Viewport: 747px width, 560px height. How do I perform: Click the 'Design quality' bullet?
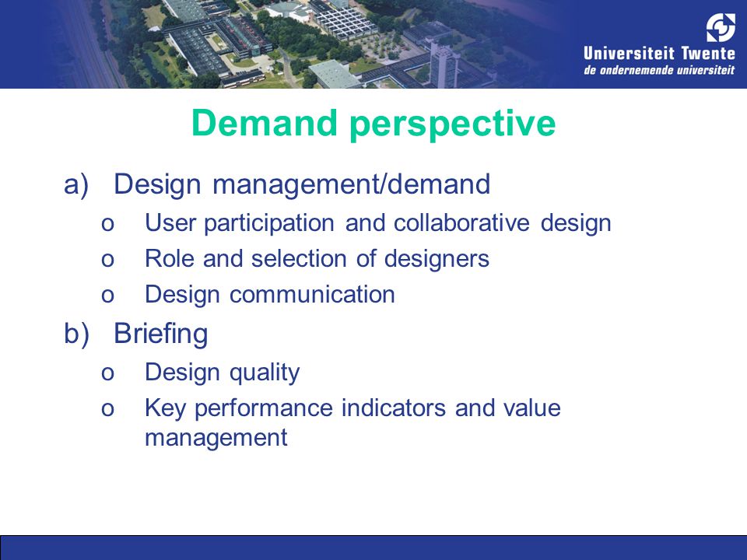tap(222, 373)
